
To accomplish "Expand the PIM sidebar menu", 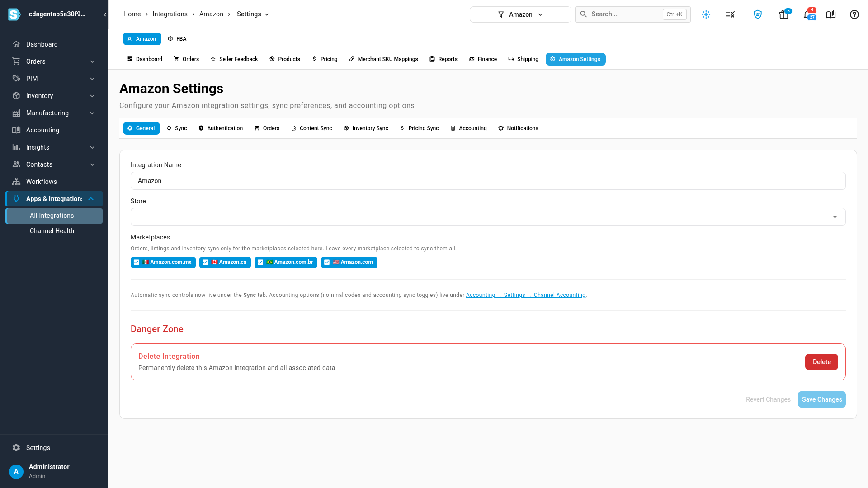I will tap(92, 79).
